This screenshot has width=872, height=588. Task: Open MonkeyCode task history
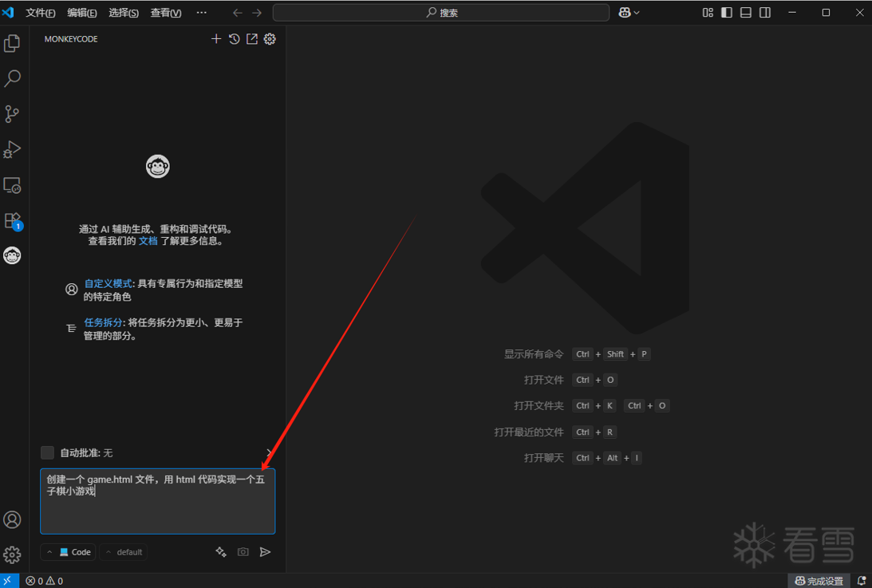coord(234,39)
